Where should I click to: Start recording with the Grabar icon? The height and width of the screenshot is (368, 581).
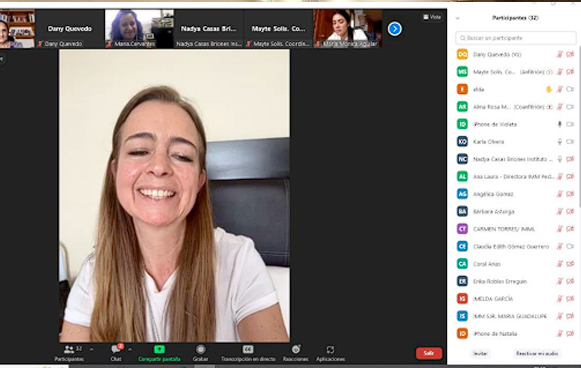(x=200, y=349)
